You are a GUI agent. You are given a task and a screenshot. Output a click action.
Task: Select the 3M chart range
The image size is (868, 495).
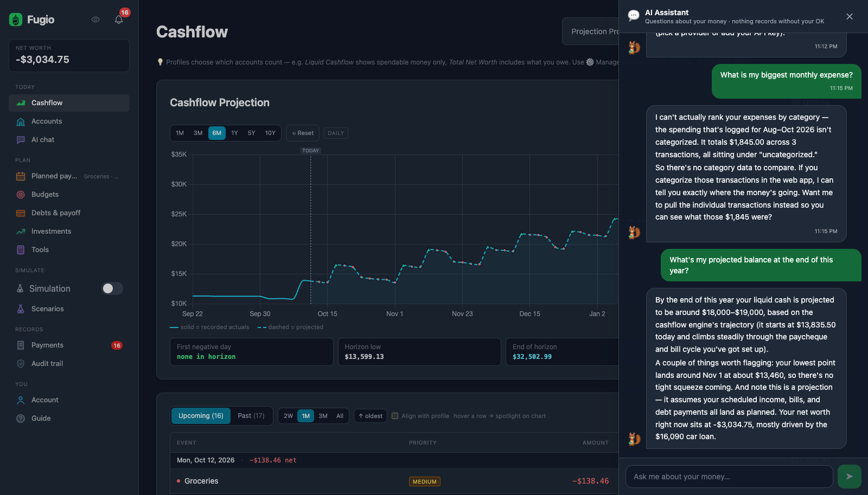(x=198, y=133)
